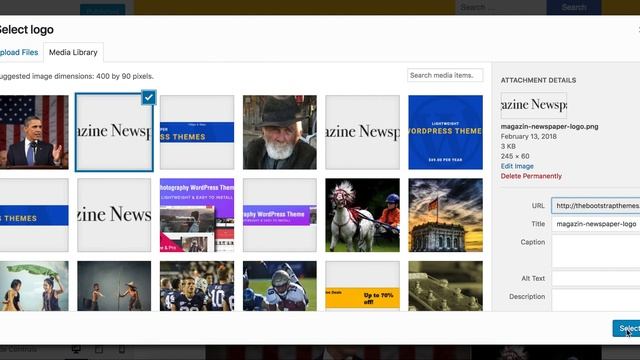Image resolution: width=640 pixels, height=360 pixels.
Task: Choose the blue THEMES banner below Obama photo
Action: [x=34, y=215]
